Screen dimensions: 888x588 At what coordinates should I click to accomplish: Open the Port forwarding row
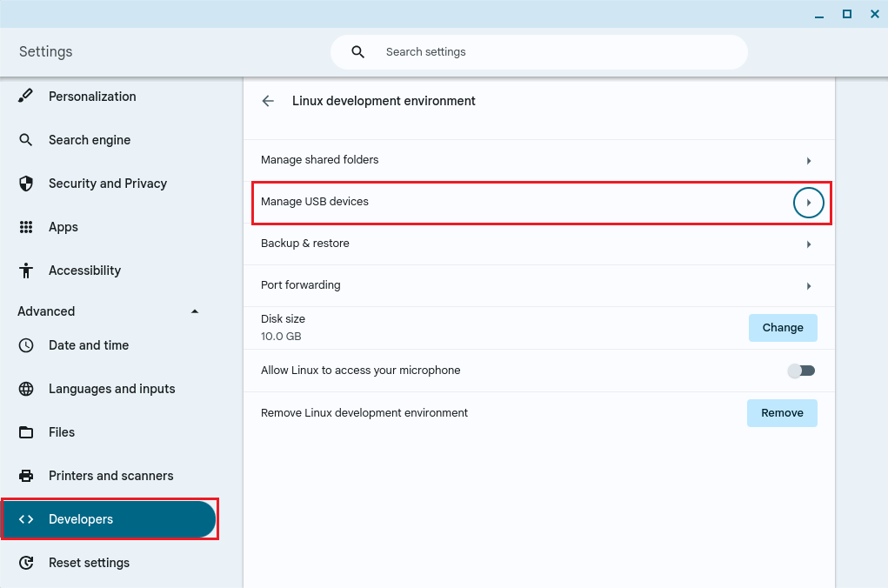click(x=538, y=285)
